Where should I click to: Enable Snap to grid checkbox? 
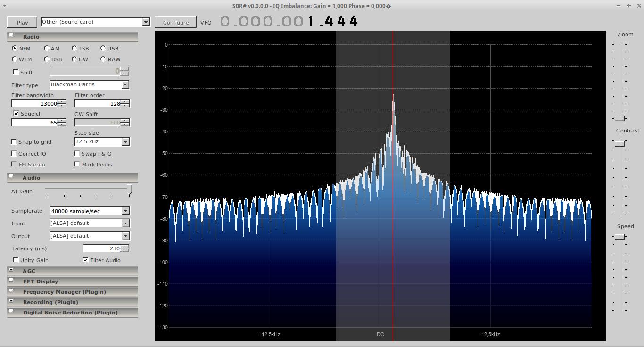point(14,141)
